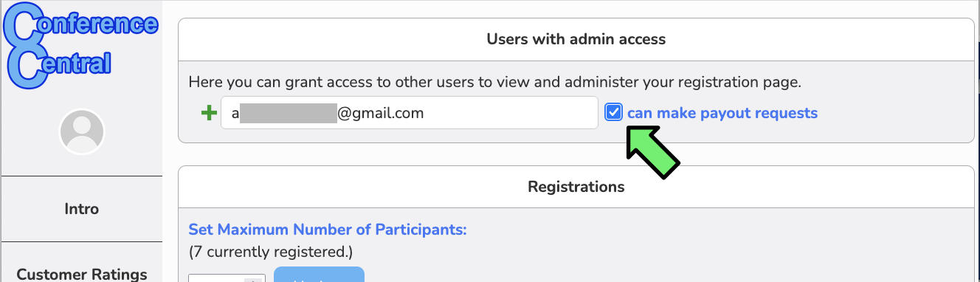Screen dimensions: 980x282
Task: Click the blue button beside participants field
Action: (x=319, y=275)
